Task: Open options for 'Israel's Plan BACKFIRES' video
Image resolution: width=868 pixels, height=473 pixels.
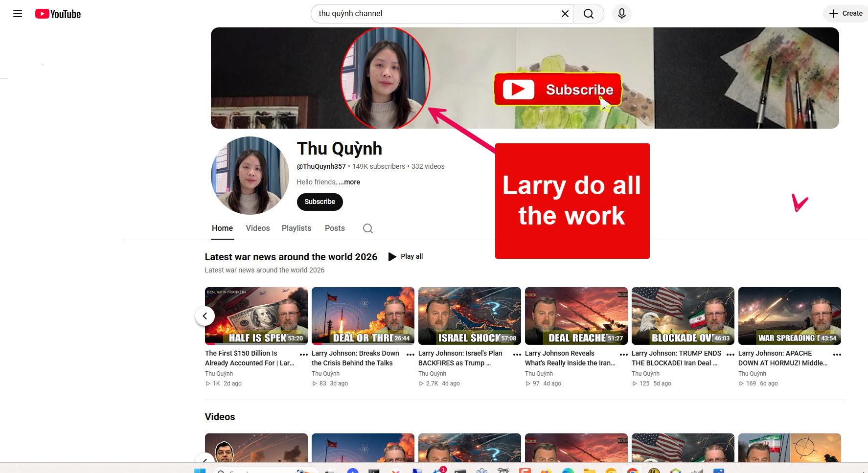Action: 517,354
